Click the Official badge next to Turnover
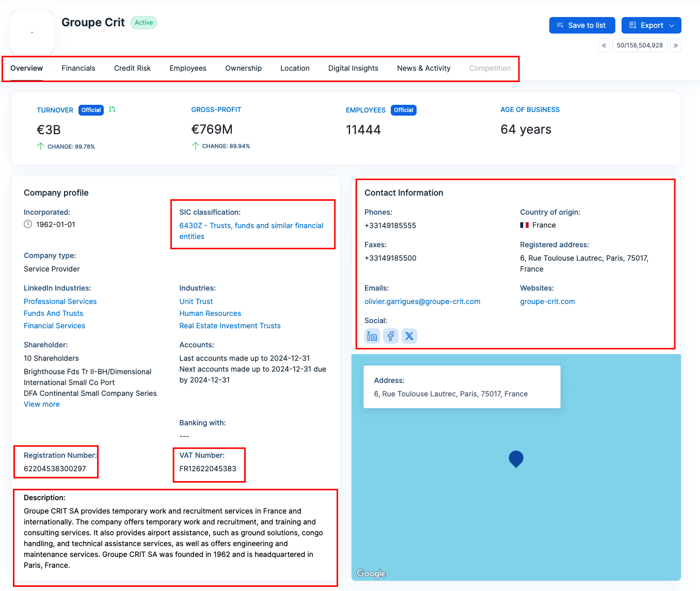This screenshot has height=591, width=700. pyautogui.click(x=91, y=110)
